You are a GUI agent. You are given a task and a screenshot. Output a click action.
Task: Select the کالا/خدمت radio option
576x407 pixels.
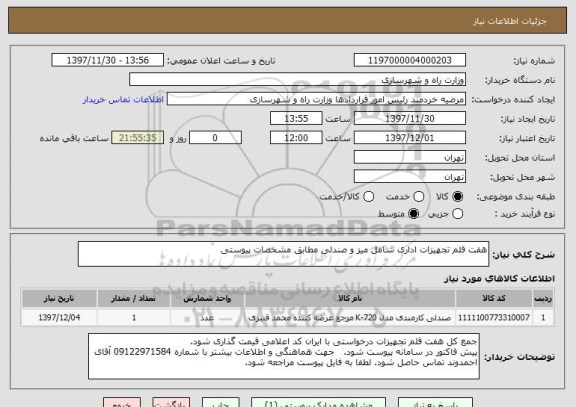368,197
